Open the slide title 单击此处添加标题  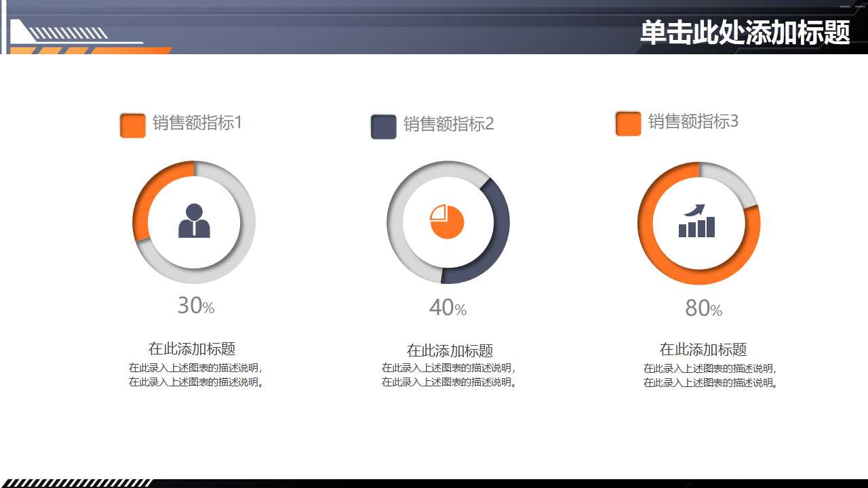tap(745, 30)
